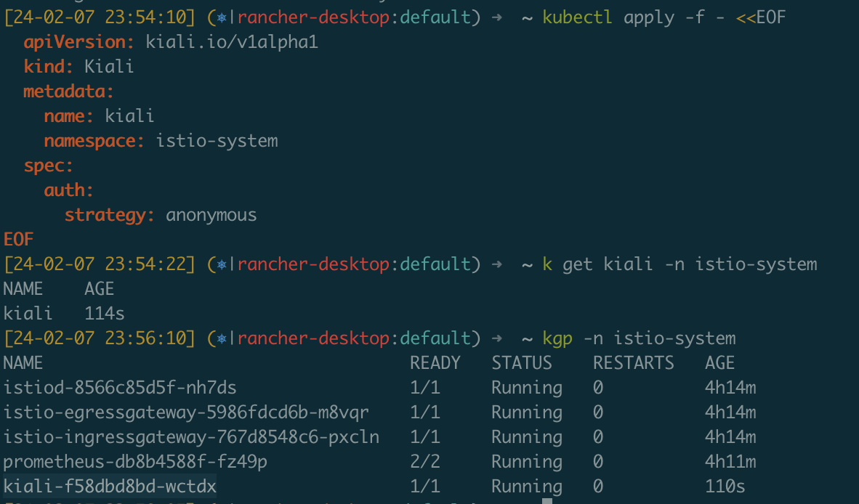This screenshot has height=504, width=859.
Task: Click the AGE header of the pods table
Action: pyautogui.click(x=720, y=363)
